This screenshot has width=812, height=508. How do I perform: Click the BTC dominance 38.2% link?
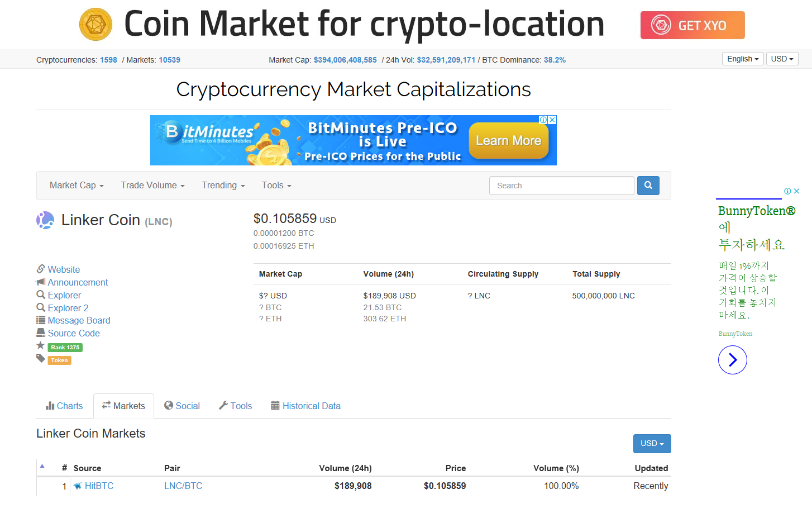coord(555,60)
